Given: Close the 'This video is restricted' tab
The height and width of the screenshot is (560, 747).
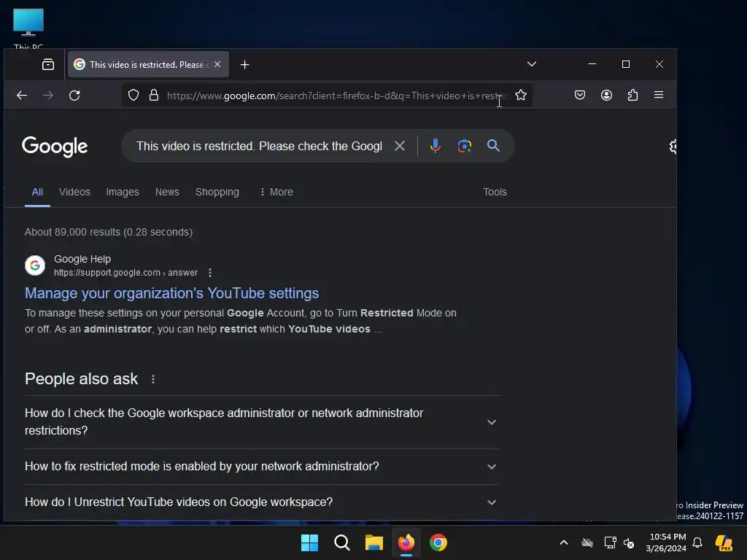Looking at the screenshot, I should pos(217,64).
